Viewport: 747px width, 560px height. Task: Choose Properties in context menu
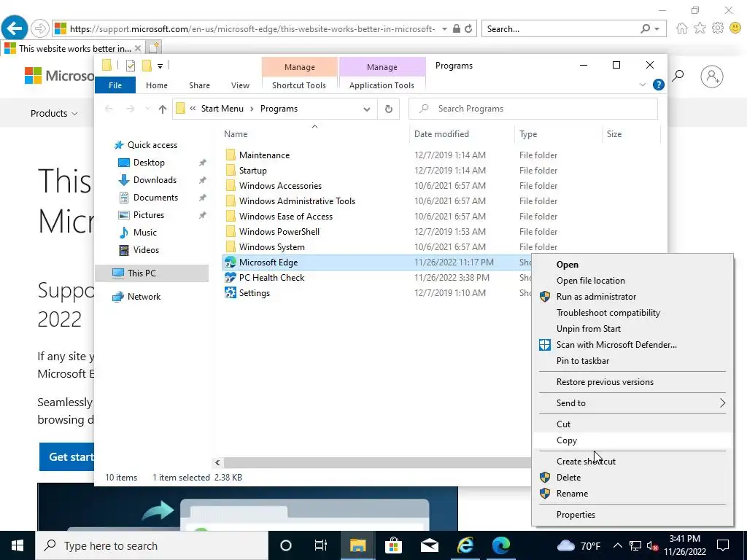point(632,515)
